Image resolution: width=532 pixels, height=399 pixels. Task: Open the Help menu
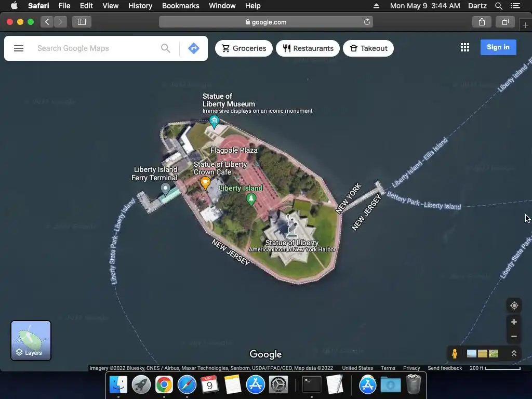tap(253, 6)
